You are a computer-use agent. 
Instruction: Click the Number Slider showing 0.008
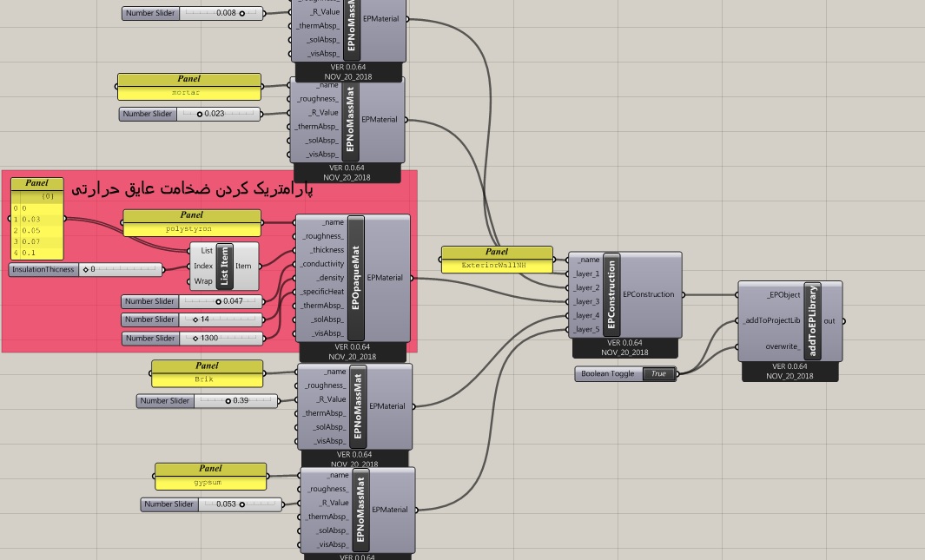click(192, 13)
